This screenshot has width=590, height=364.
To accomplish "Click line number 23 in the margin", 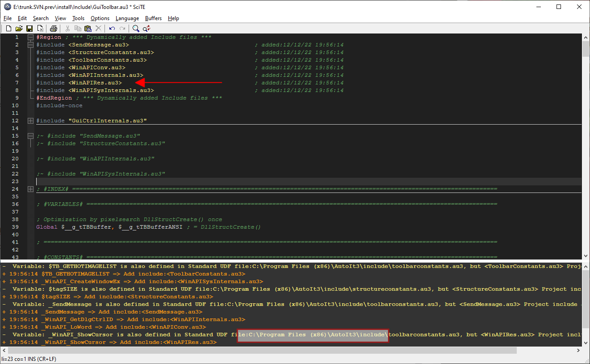I will (x=16, y=182).
